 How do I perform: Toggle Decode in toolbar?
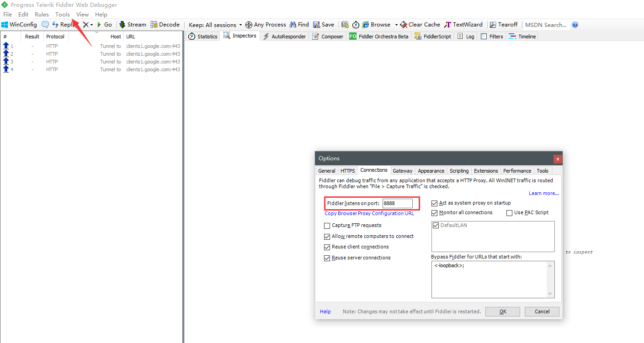tap(165, 25)
